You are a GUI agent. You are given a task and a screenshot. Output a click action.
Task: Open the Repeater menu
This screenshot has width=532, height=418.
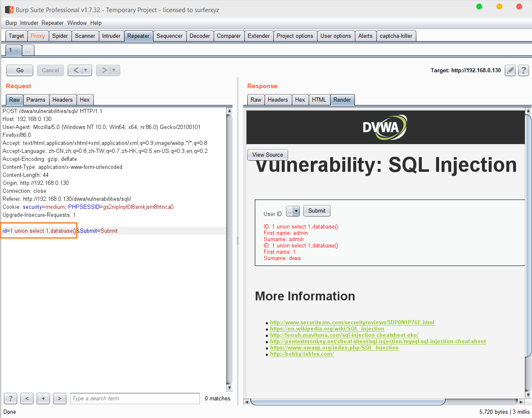click(x=53, y=23)
